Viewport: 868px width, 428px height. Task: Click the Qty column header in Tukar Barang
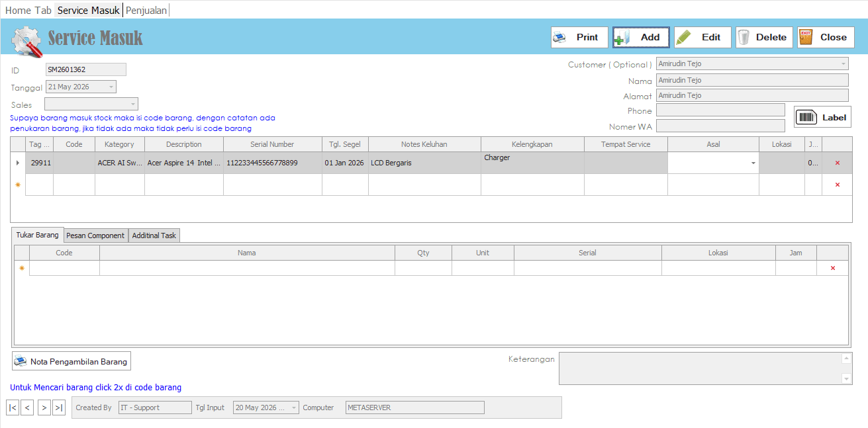423,253
